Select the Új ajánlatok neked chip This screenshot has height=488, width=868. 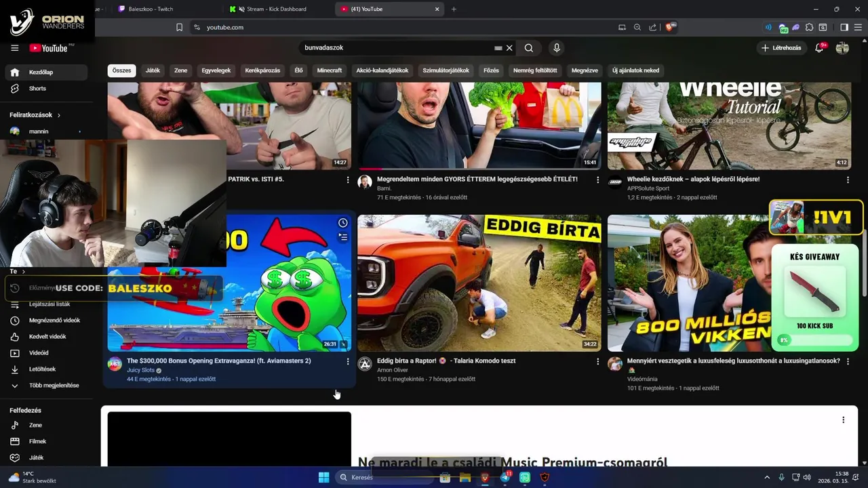635,70
